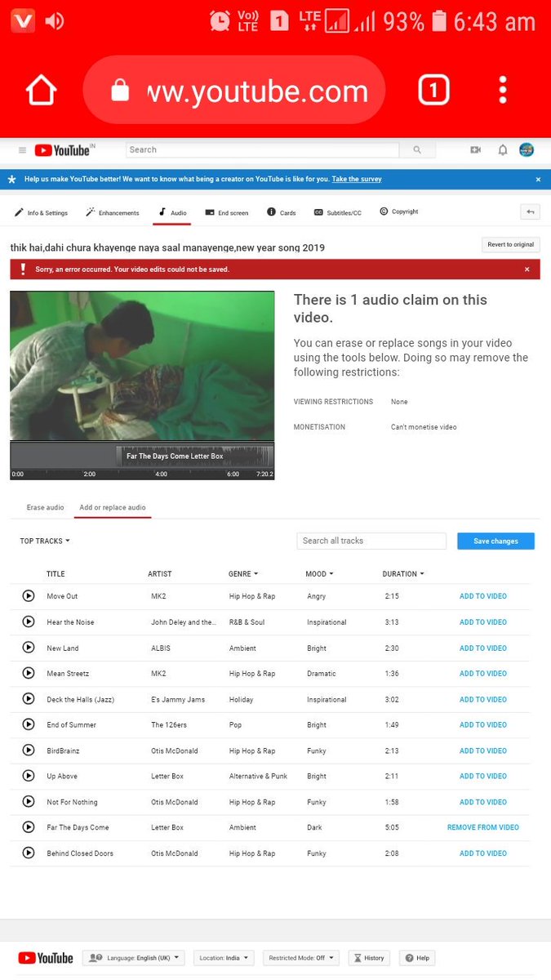The width and height of the screenshot is (551, 980).
Task: Tap the youtube.com address bar
Action: point(233,91)
